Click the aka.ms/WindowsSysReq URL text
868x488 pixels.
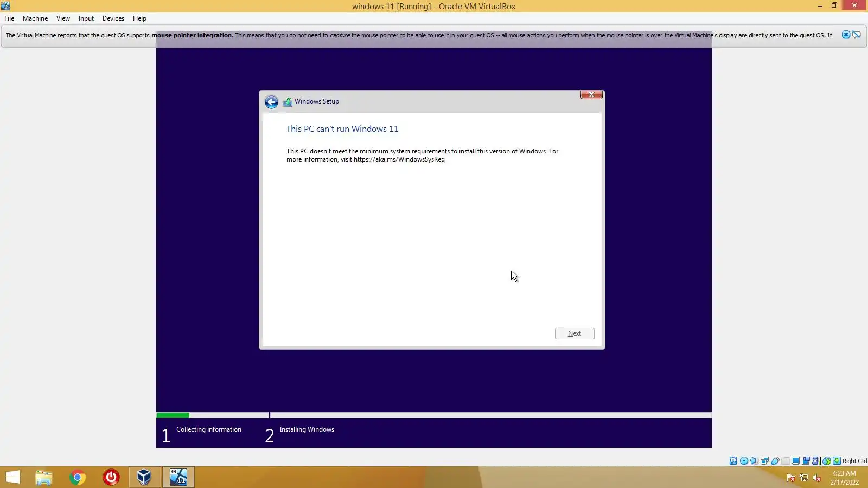399,159
